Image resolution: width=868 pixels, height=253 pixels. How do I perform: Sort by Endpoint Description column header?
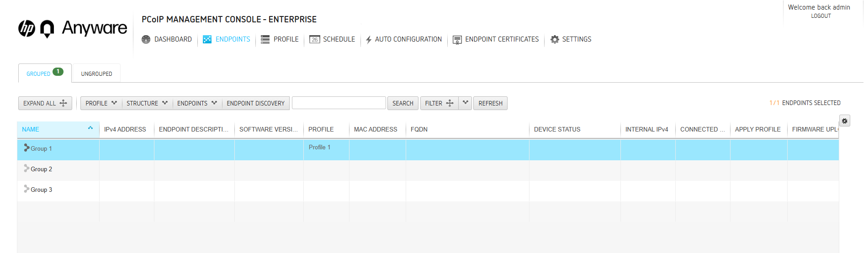click(194, 129)
